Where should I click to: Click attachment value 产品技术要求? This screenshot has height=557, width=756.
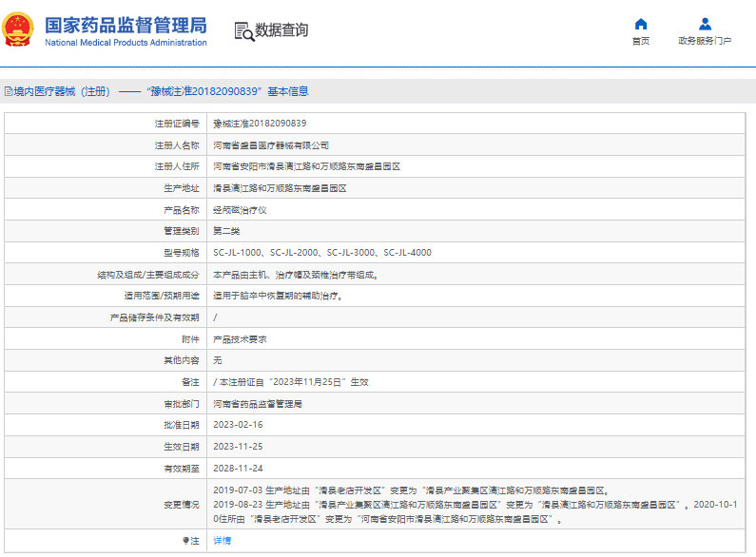click(x=240, y=339)
